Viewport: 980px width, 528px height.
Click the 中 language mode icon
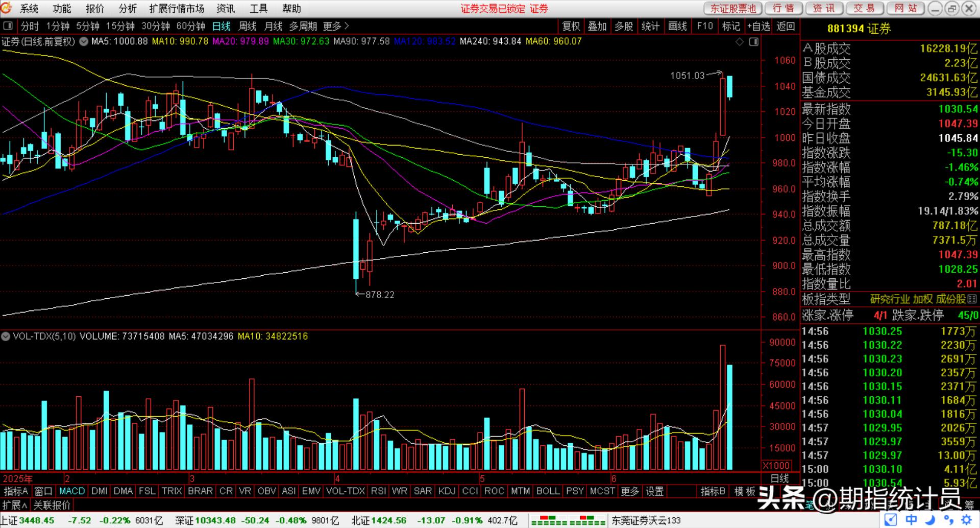pos(911,520)
